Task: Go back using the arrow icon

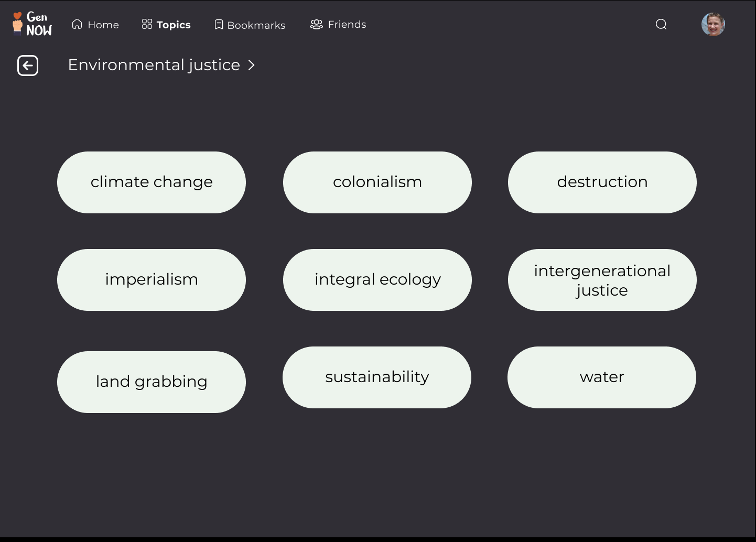Action: click(x=28, y=66)
